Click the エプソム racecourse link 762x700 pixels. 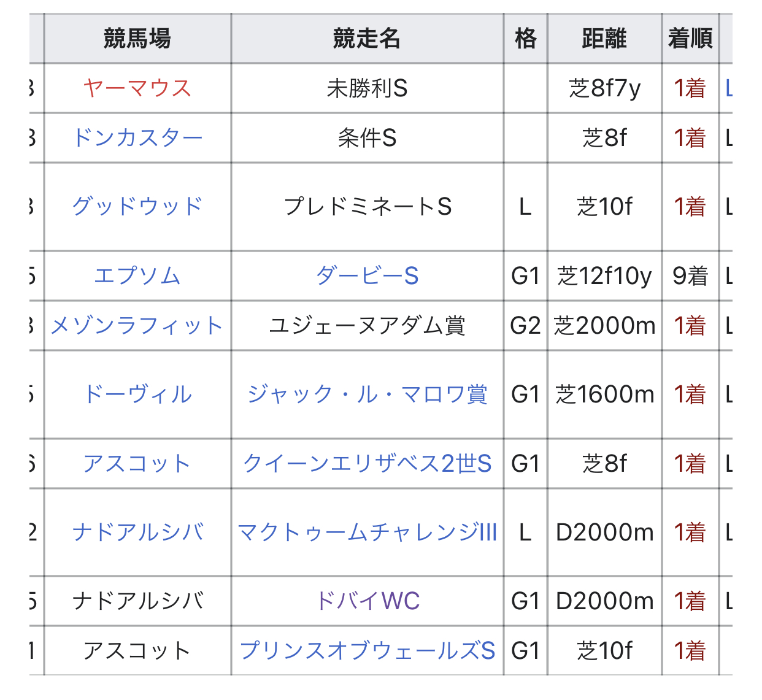pos(137,276)
